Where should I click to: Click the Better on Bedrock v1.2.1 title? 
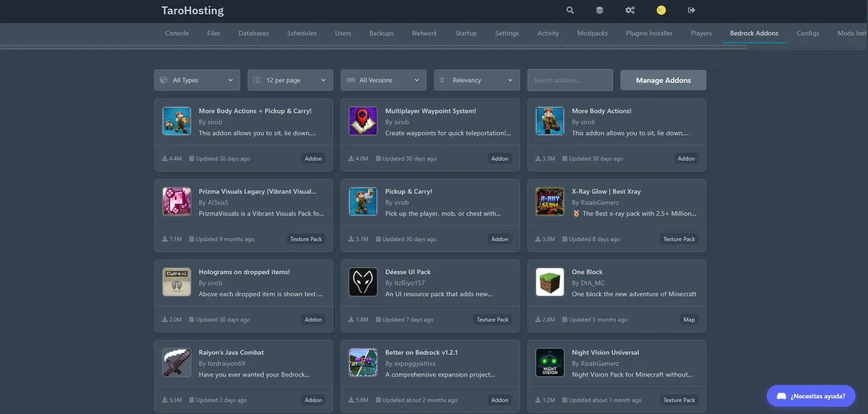pos(422,353)
